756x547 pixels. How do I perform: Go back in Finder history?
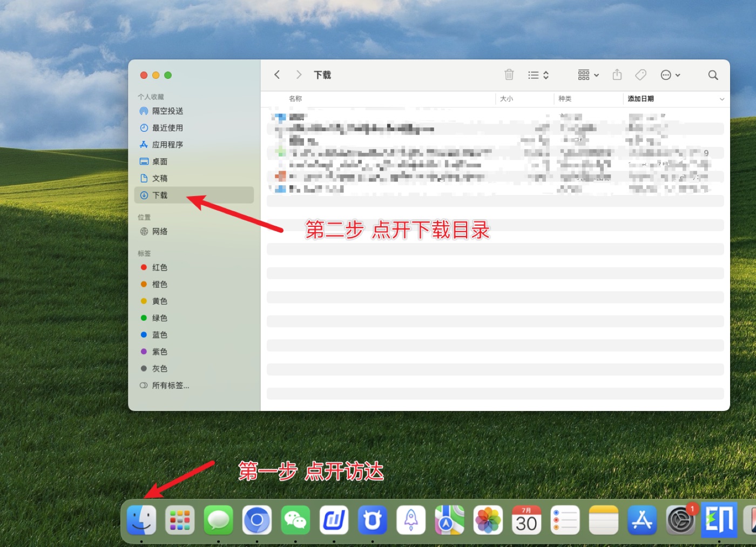(277, 75)
